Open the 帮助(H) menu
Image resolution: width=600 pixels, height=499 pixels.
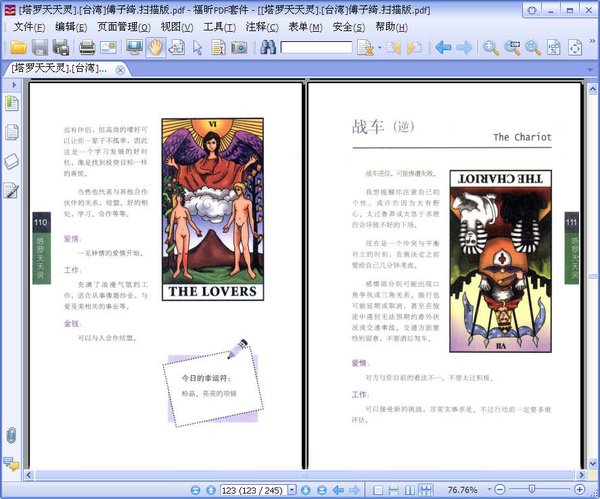[x=391, y=27]
